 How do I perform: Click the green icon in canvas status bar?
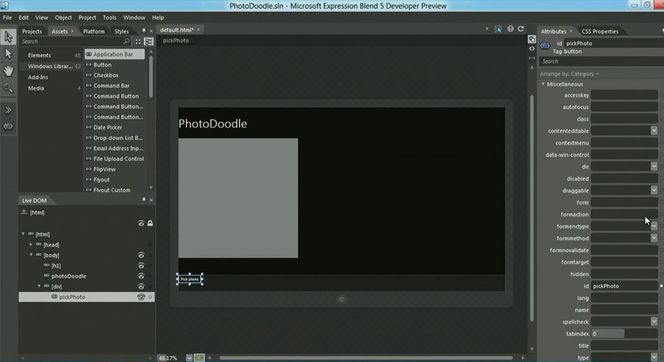199,358
